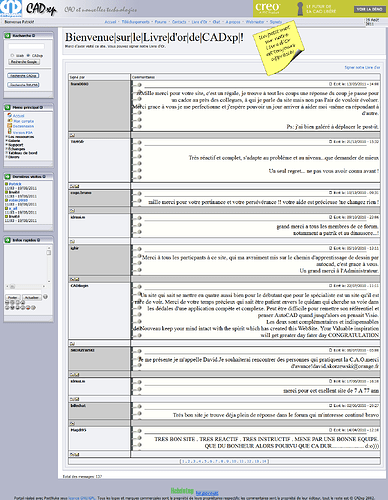The height and width of the screenshot is (500, 388).
Task: Open Contacts in top navigation
Action: click(x=179, y=22)
